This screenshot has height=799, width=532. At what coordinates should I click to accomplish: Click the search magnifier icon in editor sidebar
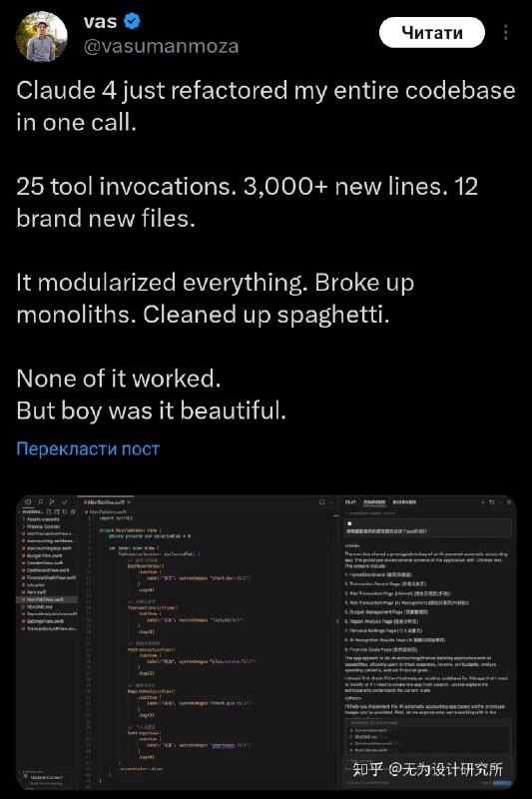(40, 502)
